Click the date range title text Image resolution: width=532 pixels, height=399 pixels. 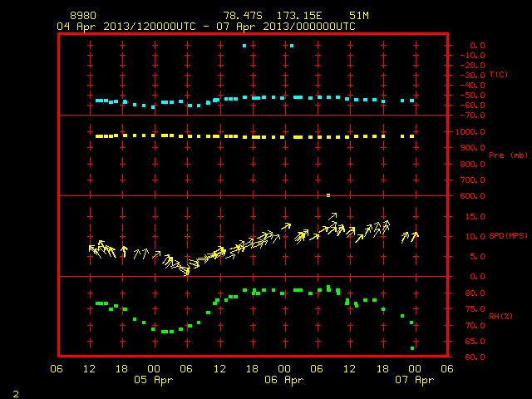[x=206, y=27]
